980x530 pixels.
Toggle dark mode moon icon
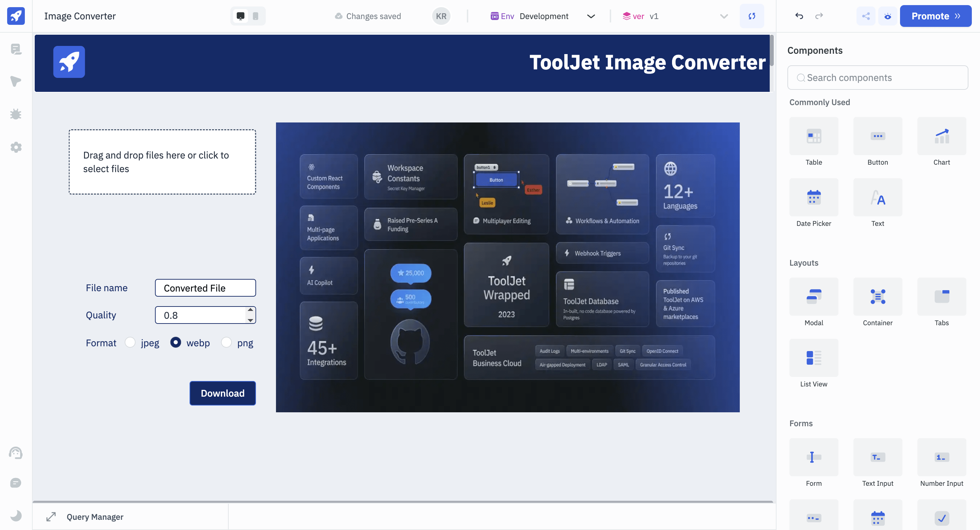16,516
